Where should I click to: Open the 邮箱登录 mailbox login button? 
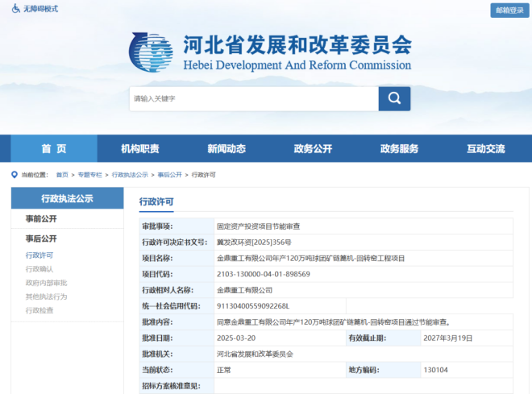point(509,10)
